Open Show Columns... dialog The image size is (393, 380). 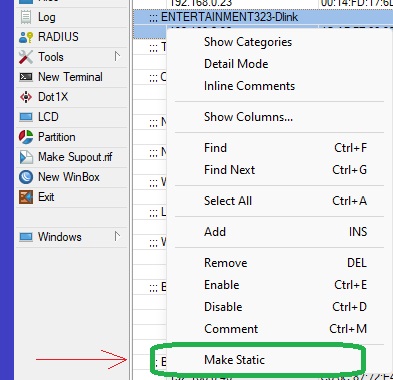point(248,117)
